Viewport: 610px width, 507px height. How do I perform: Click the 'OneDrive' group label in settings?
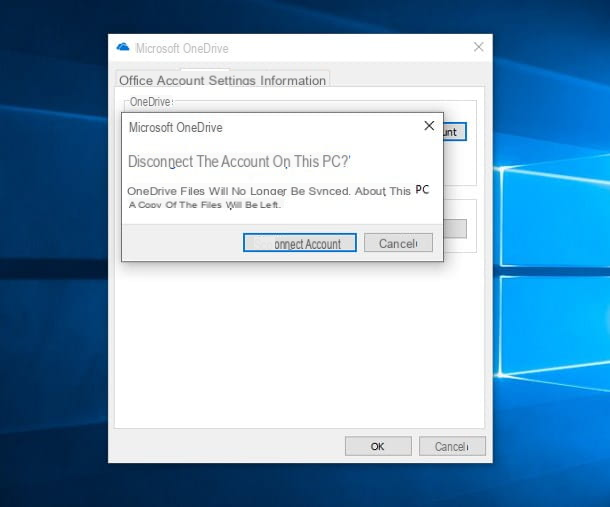pos(151,102)
